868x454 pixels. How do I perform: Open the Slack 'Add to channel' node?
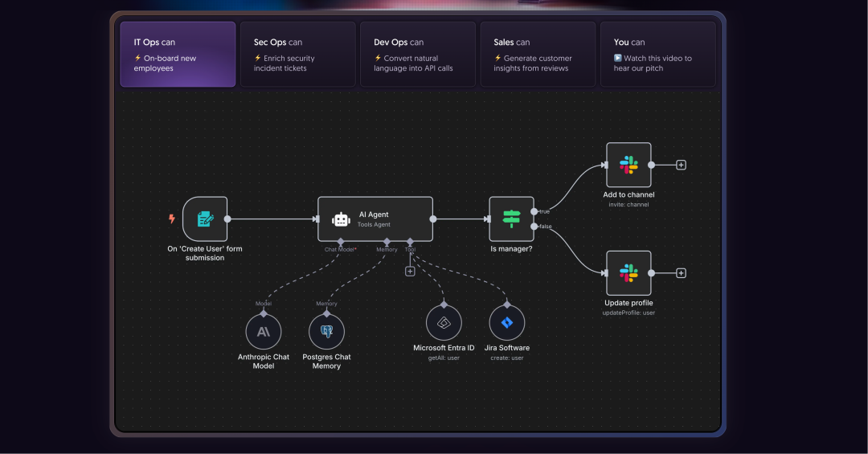(x=628, y=165)
